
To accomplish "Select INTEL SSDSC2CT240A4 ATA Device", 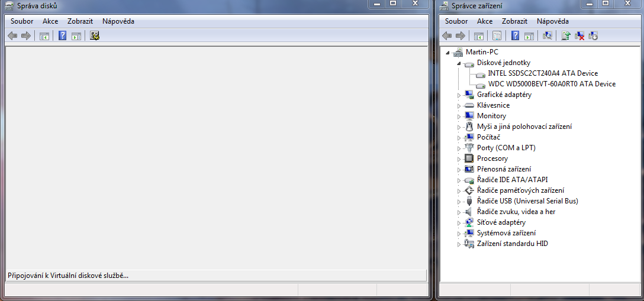I will 543,73.
